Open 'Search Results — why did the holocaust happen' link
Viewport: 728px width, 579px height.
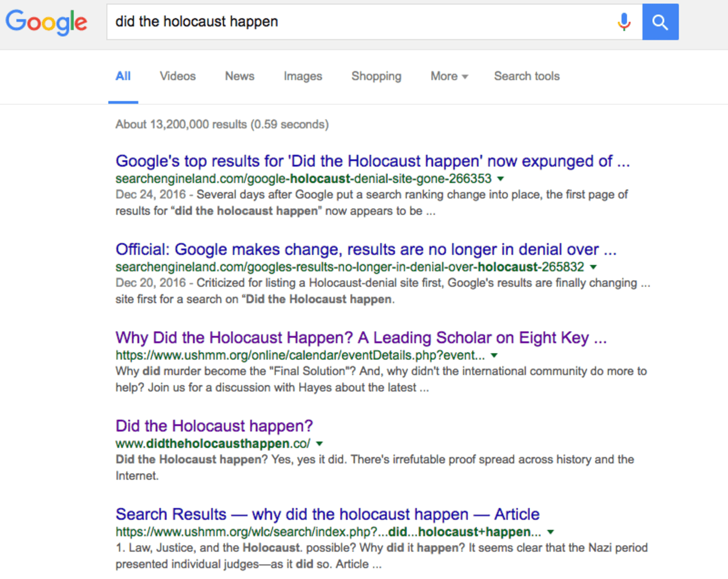coord(328,514)
